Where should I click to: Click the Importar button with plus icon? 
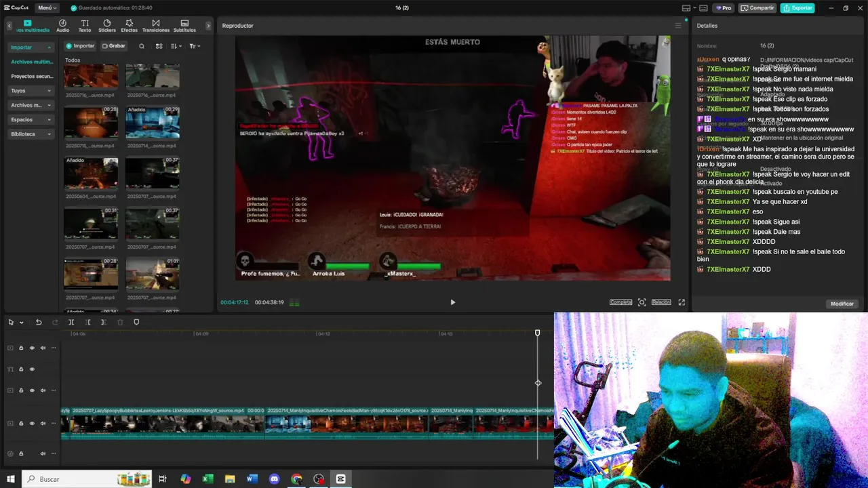[x=80, y=46]
